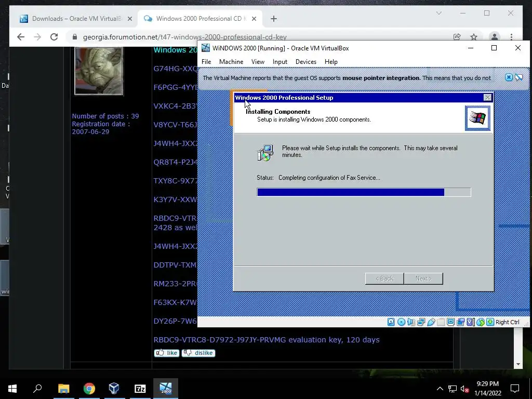Click the Chrome page scrollbar down arrow
The image size is (532, 399).
point(518,364)
